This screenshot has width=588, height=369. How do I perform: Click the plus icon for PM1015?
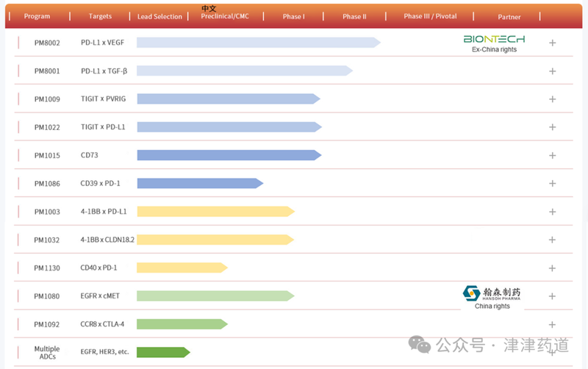[552, 155]
